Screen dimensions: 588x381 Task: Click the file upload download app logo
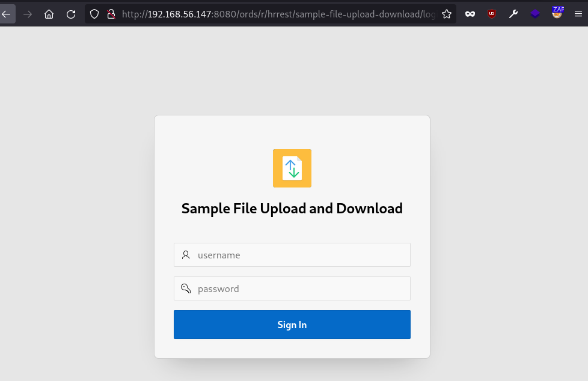point(292,168)
